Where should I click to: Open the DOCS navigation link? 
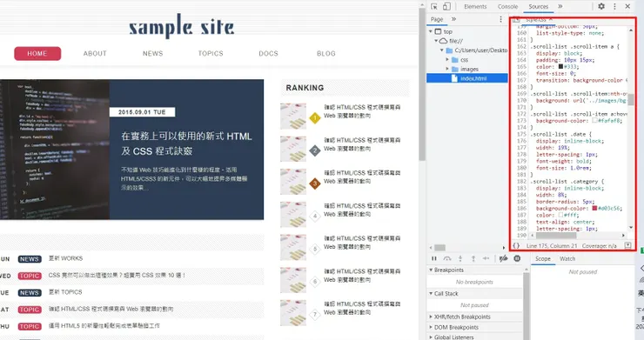click(268, 53)
